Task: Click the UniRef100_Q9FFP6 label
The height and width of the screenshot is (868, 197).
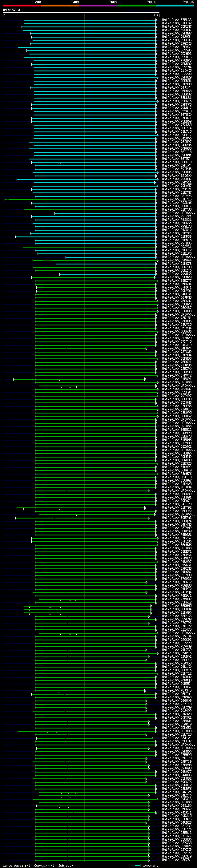Action: (177, 104)
